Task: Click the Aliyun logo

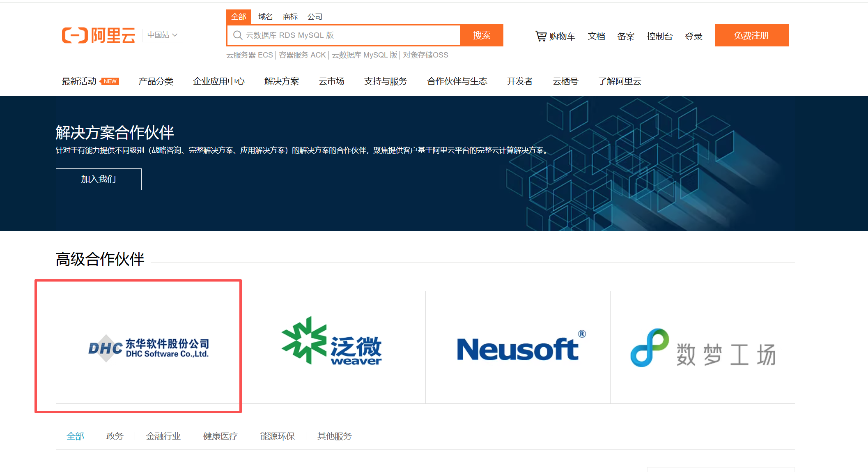Action: (99, 35)
